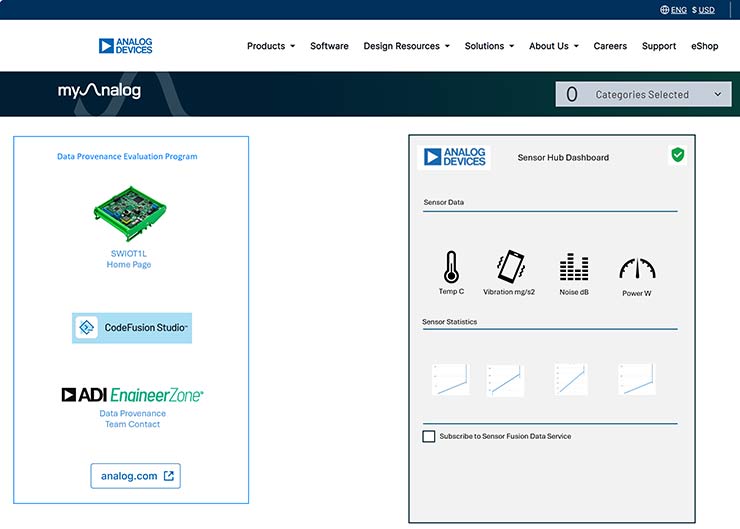This screenshot has width=740, height=529.
Task: Click the myAnalog logo in banner
Action: (99, 92)
